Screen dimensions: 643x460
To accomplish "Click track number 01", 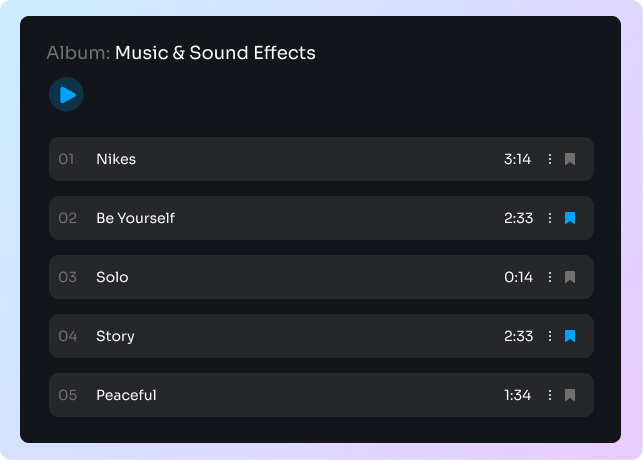I will 66,159.
